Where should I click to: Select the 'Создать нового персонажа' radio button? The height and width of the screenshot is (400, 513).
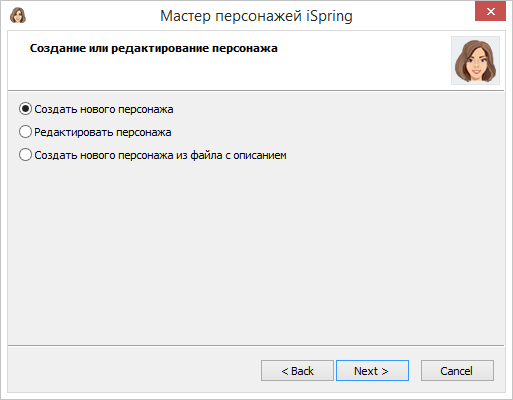click(x=25, y=109)
